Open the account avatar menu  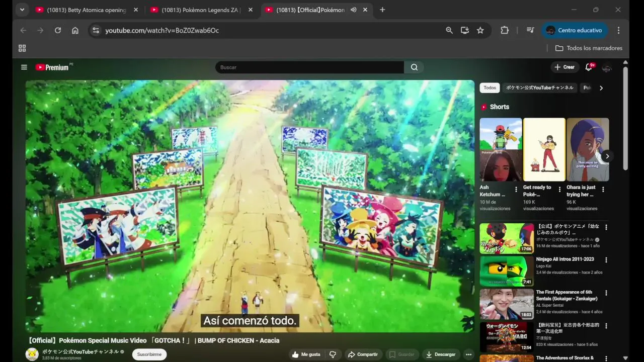[x=607, y=67]
